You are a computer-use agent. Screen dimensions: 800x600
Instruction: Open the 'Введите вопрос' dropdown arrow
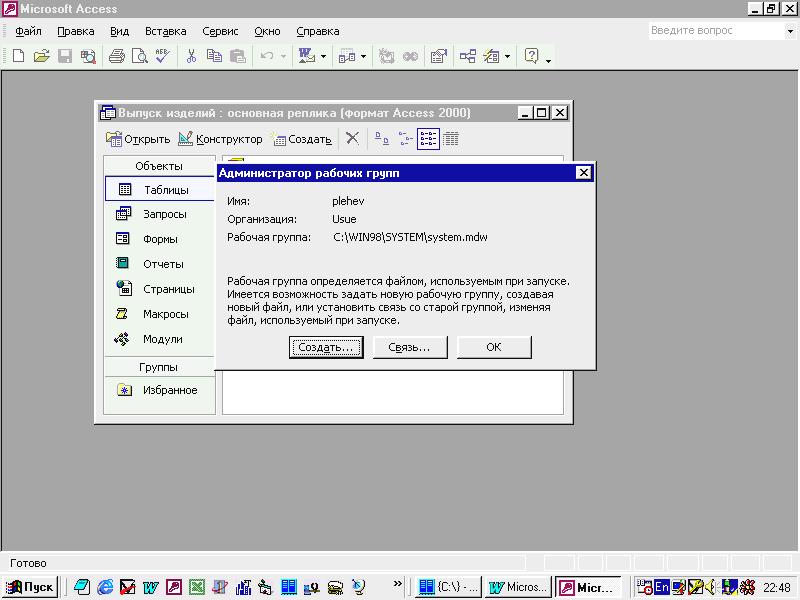click(790, 31)
